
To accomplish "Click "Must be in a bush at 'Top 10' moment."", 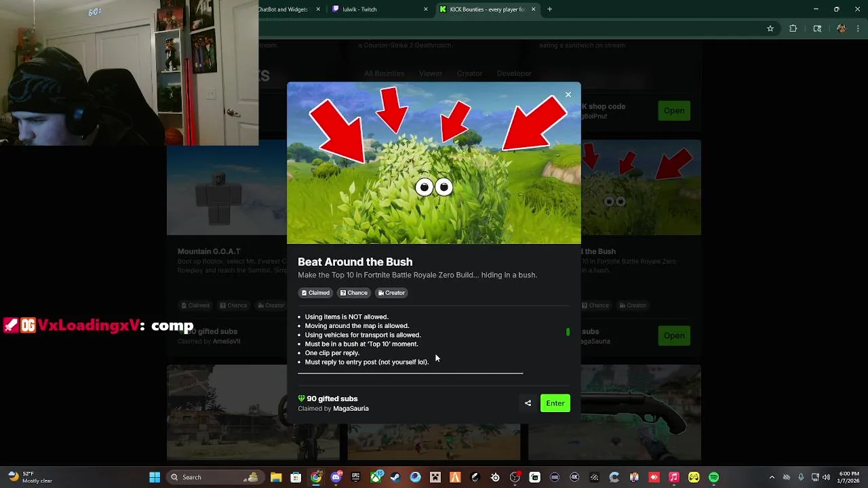I will click(x=361, y=344).
